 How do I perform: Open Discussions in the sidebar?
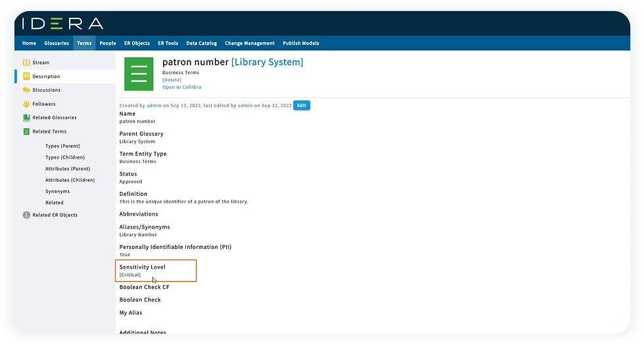[47, 90]
